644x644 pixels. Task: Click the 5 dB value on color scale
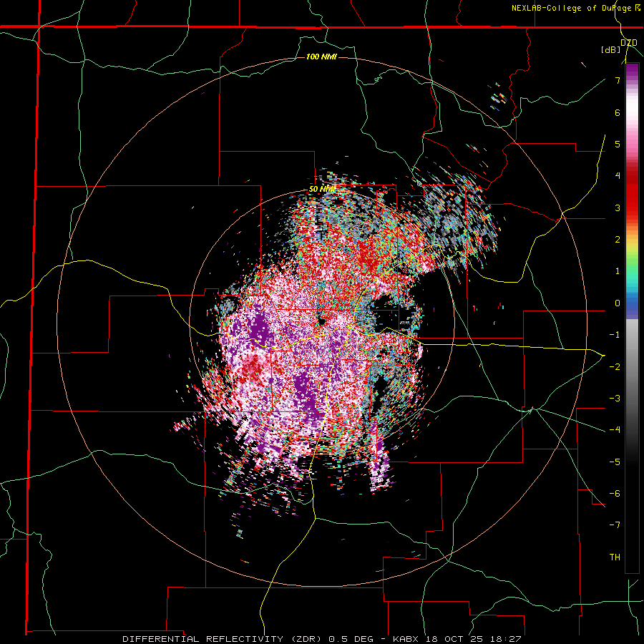618,144
